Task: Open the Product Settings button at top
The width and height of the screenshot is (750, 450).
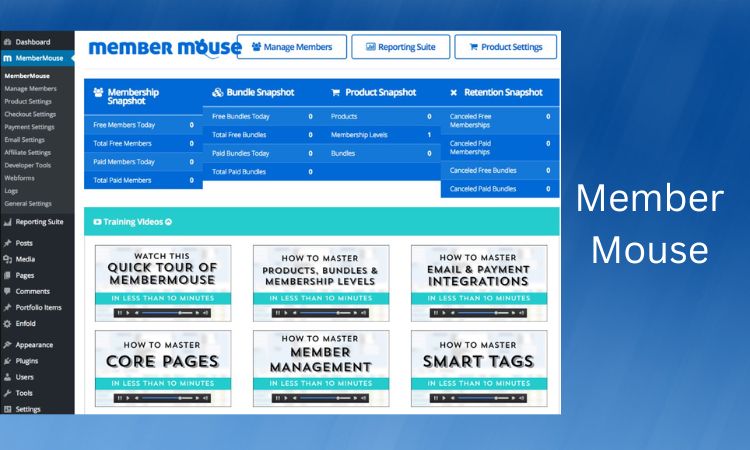Action: 506,47
